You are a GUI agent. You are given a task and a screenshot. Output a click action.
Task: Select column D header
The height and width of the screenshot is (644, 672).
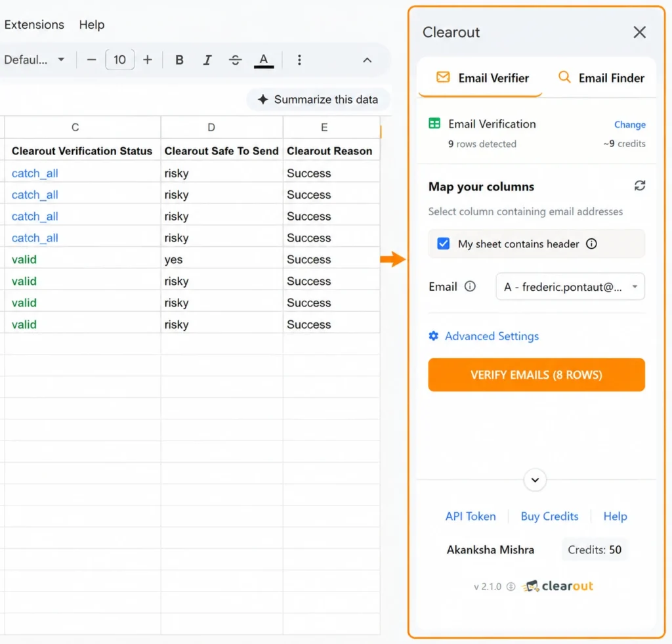coord(222,127)
